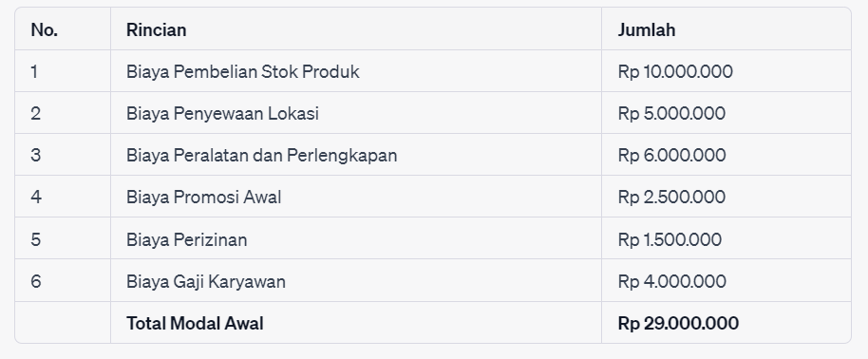The height and width of the screenshot is (359, 868).
Task: Click row number 6 cell
Action: 63,281
